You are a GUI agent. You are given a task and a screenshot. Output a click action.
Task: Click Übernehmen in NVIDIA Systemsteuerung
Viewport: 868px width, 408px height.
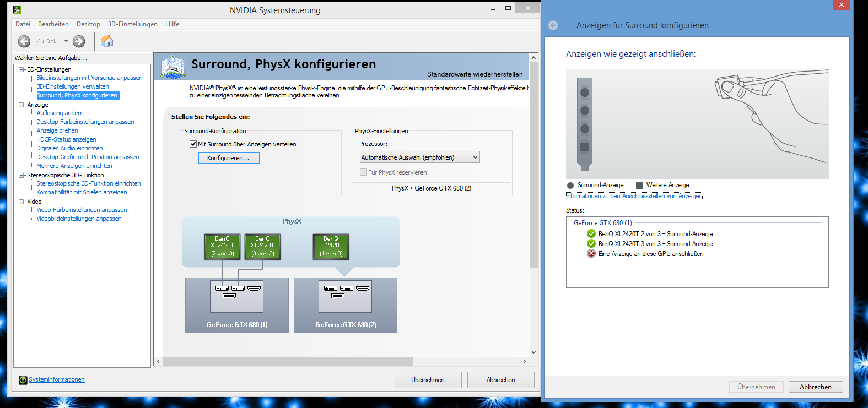pos(428,380)
